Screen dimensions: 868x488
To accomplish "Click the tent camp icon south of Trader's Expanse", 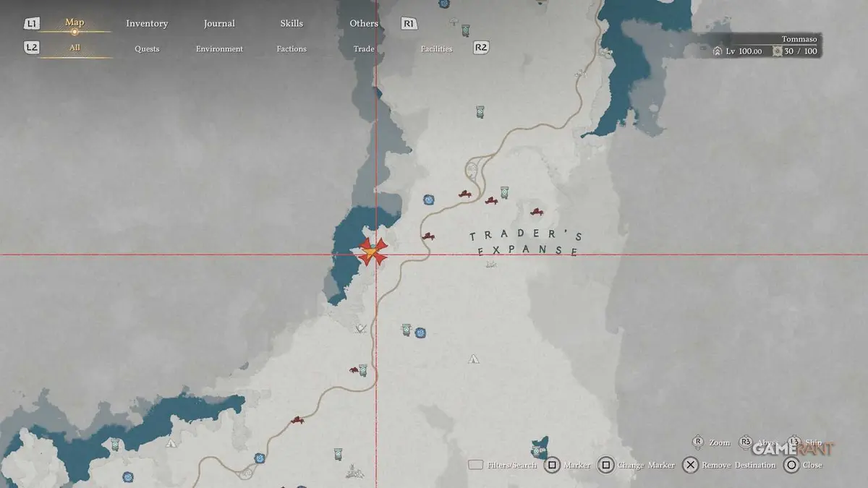I will click(x=473, y=358).
